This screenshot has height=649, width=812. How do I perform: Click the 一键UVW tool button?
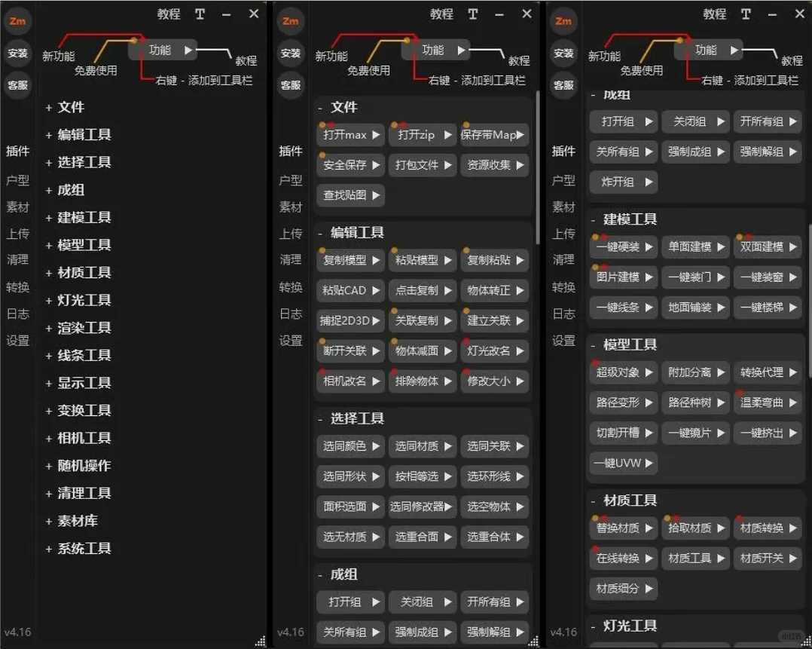pos(623,463)
